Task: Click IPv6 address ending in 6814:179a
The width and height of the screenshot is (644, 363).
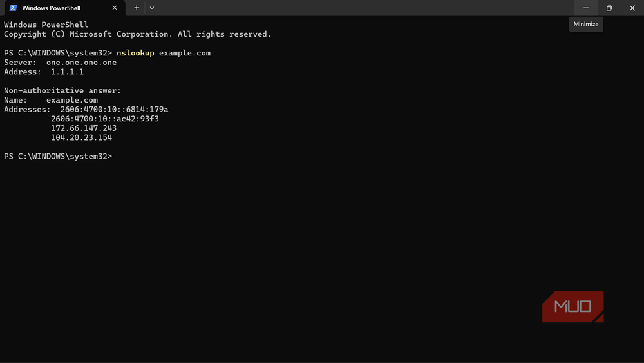Action: [114, 110]
